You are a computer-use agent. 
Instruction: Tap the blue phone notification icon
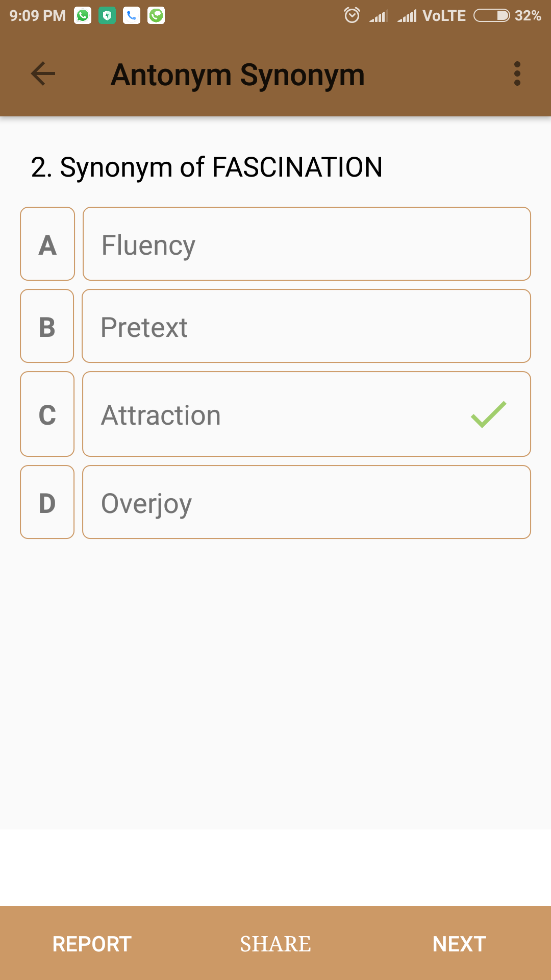(132, 16)
